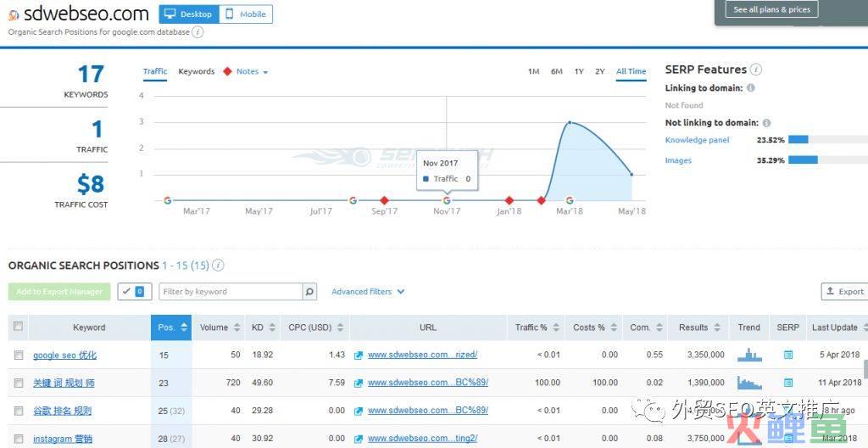
Task: Click Knowledge panel 23.52% progress bar
Action: click(827, 140)
